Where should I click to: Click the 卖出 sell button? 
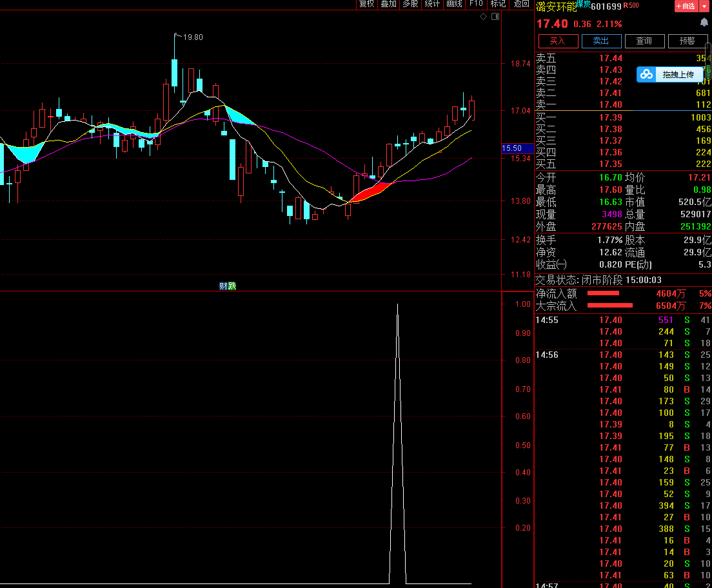(x=601, y=41)
